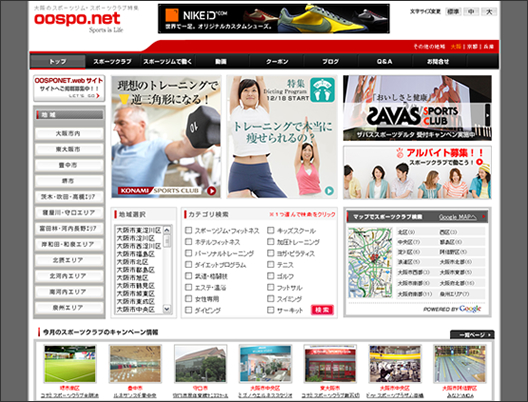The image size is (528, 402).
Task: Click the region list scroll up arrow
Action: pos(167,230)
